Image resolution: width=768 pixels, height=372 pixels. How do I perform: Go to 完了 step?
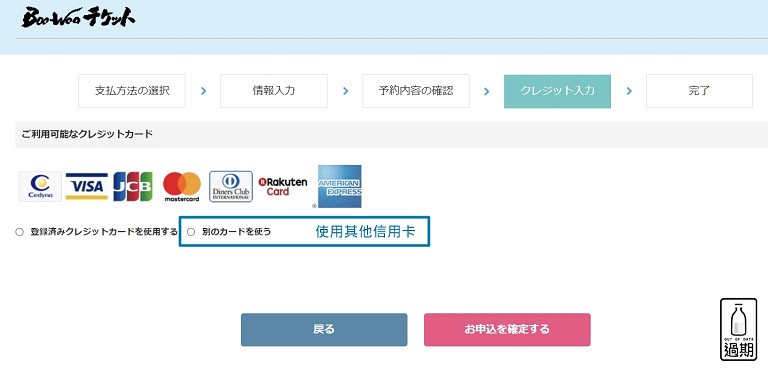[x=699, y=91]
